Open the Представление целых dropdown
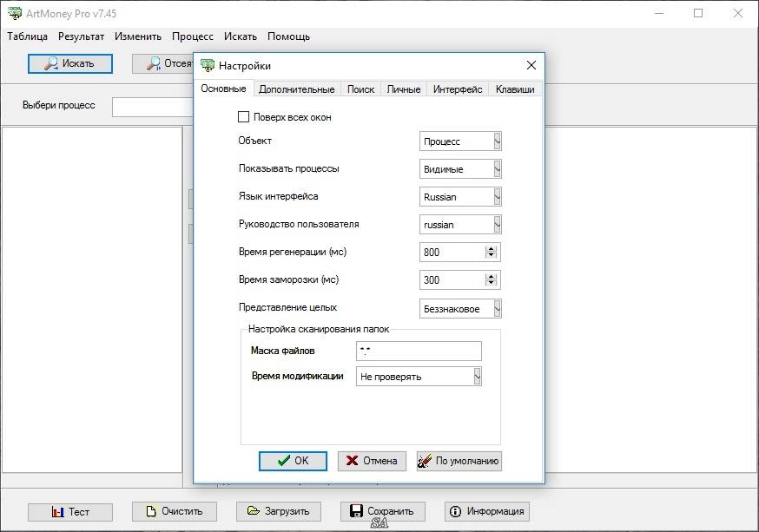759x532 pixels. point(497,309)
